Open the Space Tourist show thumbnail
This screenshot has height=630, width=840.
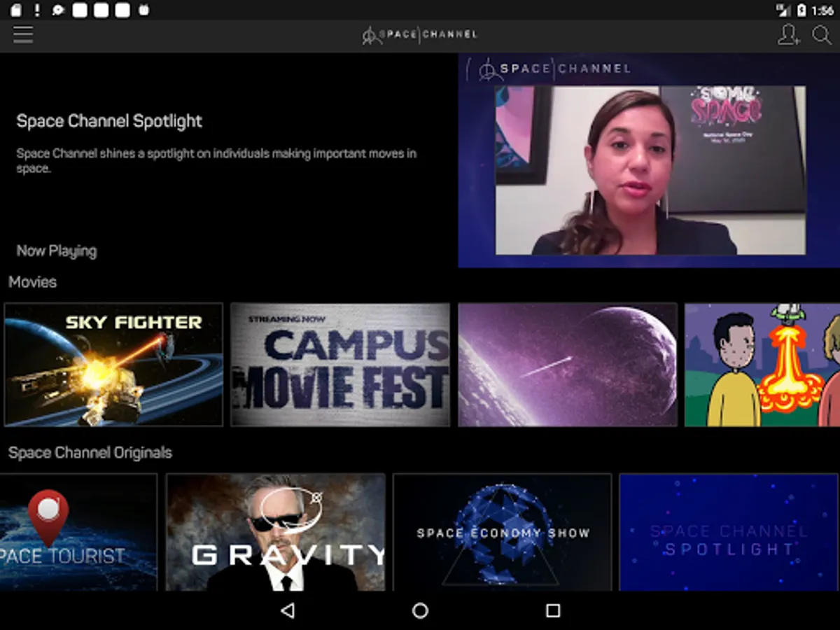tap(78, 532)
